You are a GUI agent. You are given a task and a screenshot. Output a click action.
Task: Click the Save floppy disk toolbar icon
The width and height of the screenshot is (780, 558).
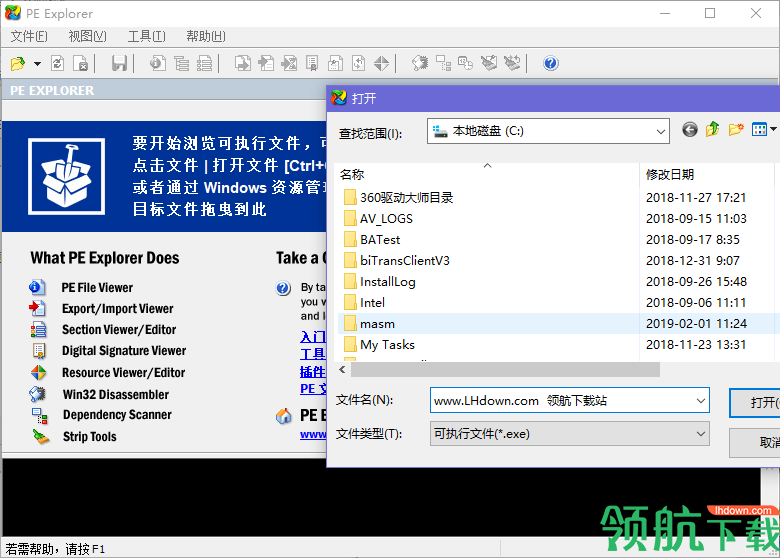tap(119, 63)
